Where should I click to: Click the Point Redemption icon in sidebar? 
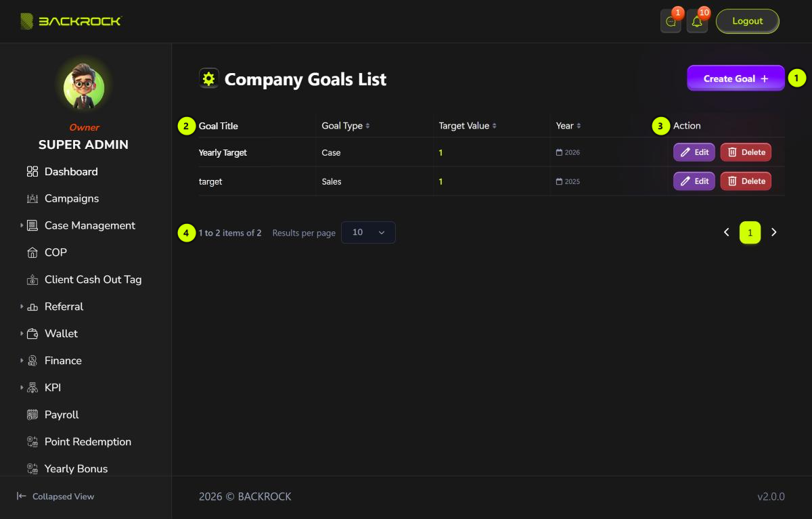[32, 443]
